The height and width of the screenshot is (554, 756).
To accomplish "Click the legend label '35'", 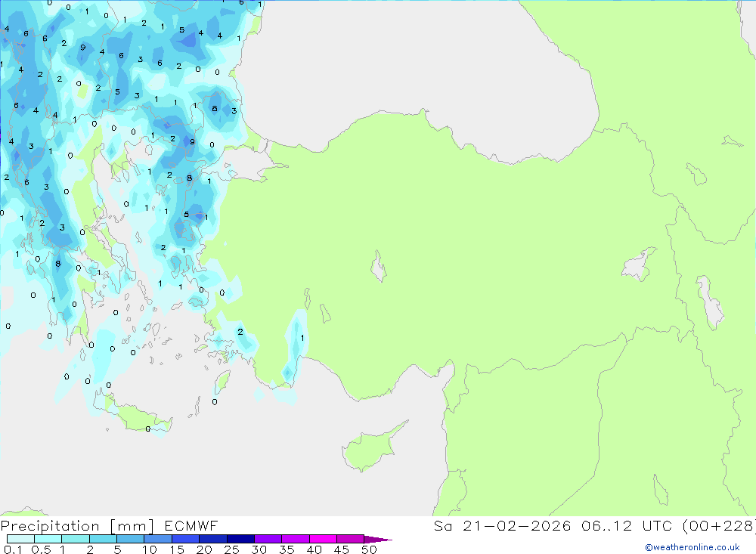I will coord(287,549).
